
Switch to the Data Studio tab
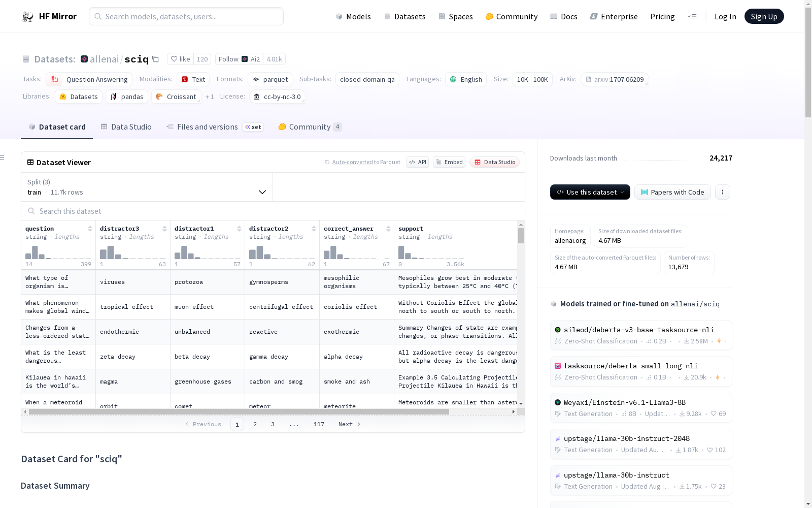tap(126, 127)
